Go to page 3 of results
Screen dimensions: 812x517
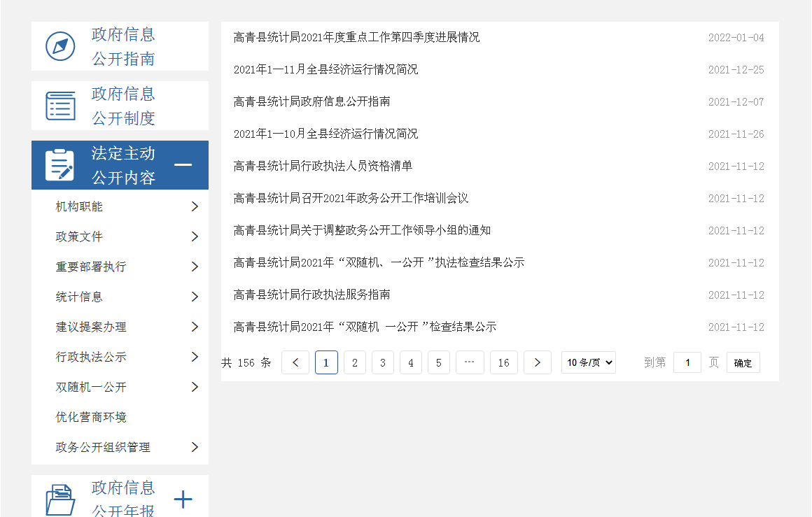382,362
